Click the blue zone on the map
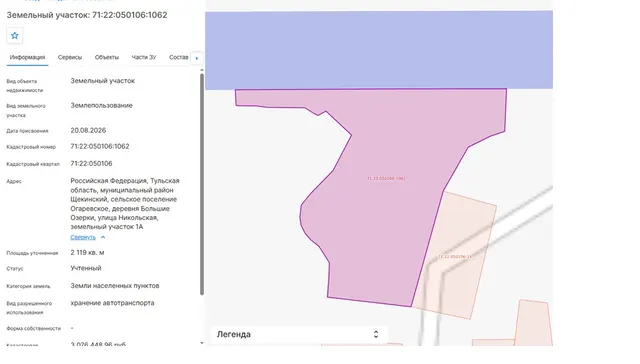640x364 pixels. click(379, 50)
